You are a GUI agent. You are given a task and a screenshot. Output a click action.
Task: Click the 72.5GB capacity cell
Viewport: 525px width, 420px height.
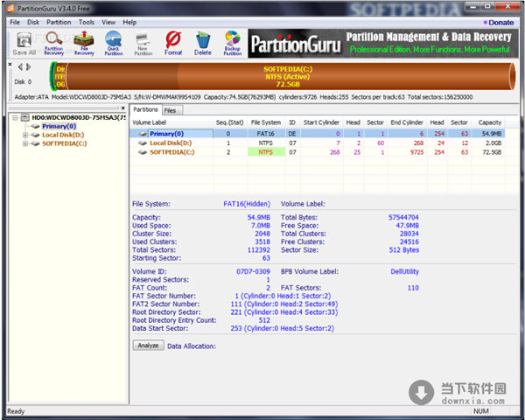pos(492,152)
